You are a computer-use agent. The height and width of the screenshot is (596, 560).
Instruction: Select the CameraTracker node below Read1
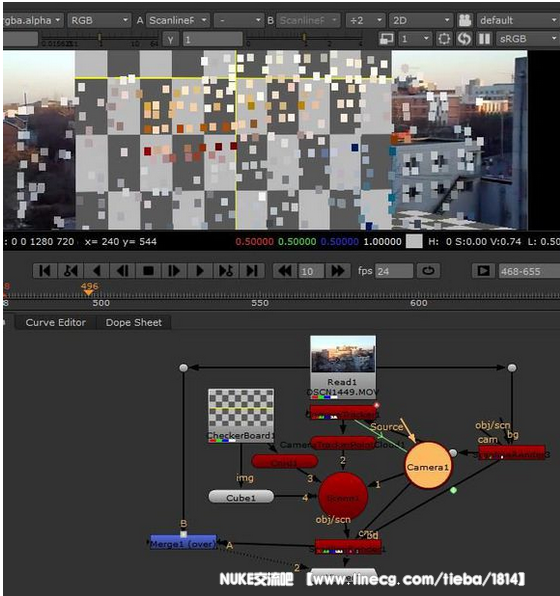343,413
